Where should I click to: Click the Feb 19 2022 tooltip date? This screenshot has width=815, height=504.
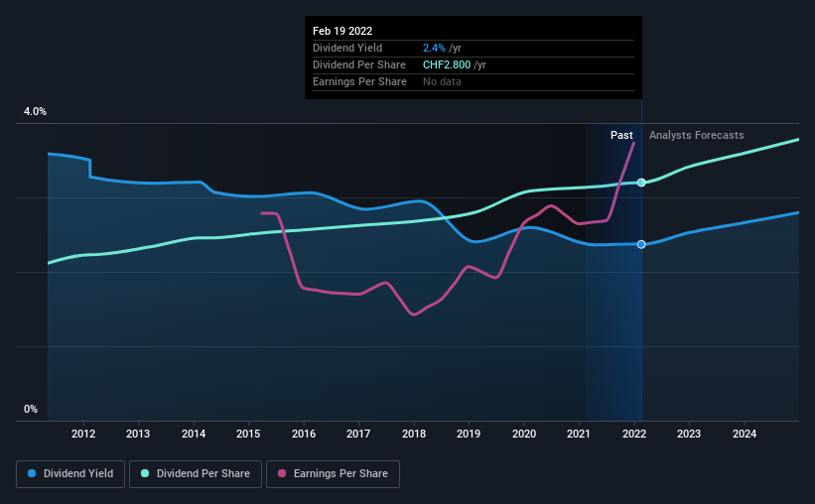(x=342, y=31)
